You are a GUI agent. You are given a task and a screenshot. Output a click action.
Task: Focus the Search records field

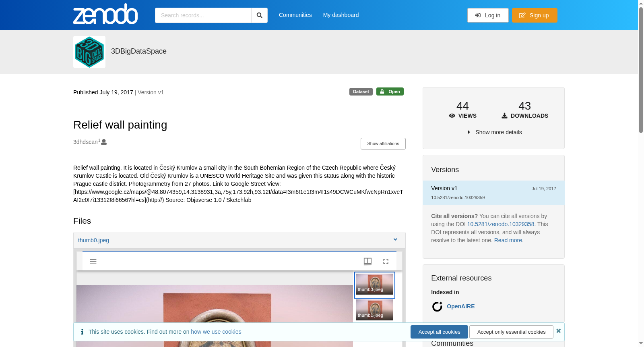click(203, 15)
